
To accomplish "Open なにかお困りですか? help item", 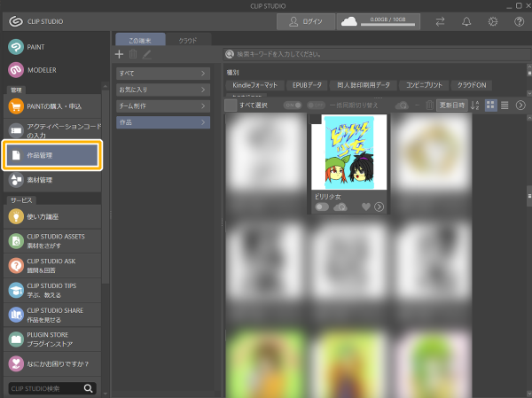I will point(52,363).
